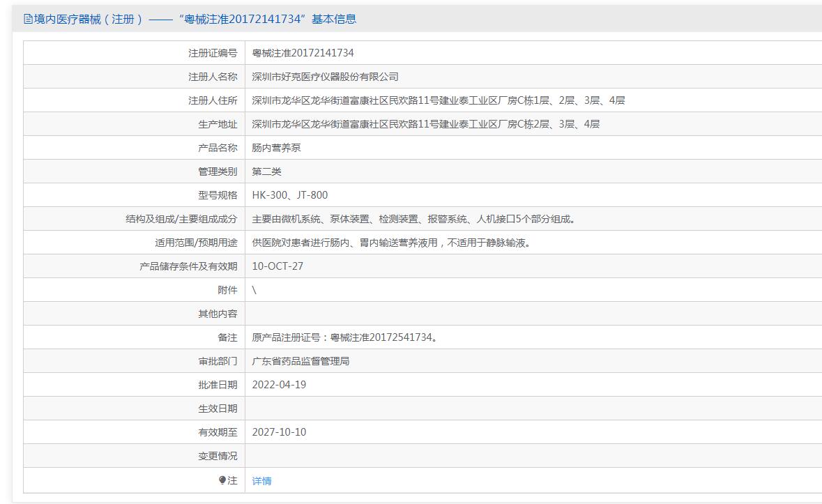Select management category 第二类
822x504 pixels.
[266, 171]
